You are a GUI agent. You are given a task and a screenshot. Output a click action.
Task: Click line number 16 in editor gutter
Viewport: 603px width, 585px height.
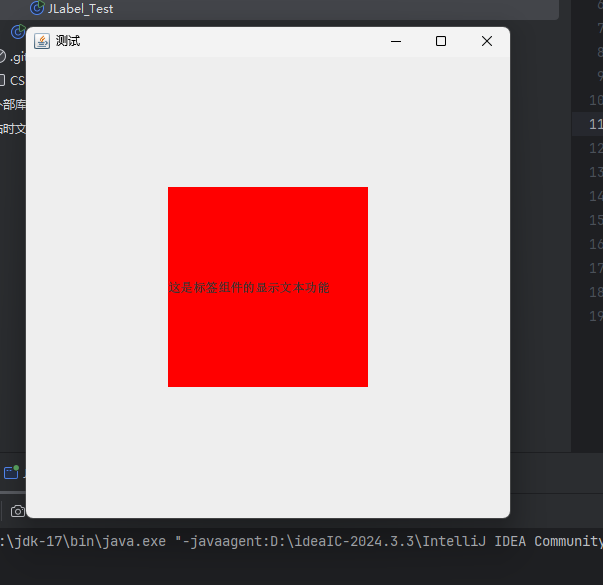pos(596,244)
